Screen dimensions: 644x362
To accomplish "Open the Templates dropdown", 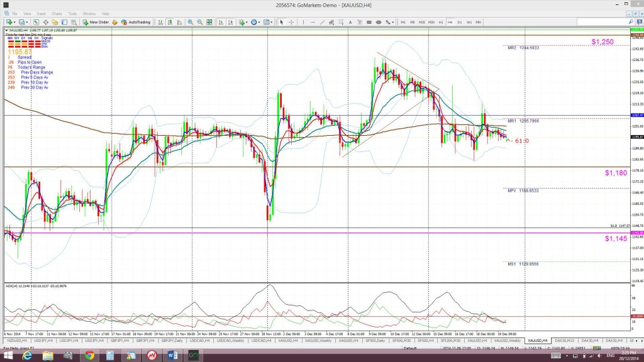I will tap(268, 22).
